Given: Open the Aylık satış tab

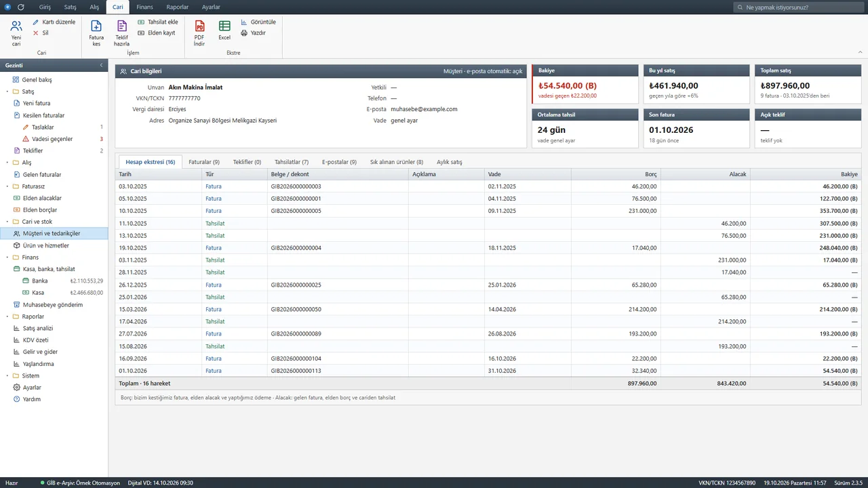Looking at the screenshot, I should click(450, 162).
